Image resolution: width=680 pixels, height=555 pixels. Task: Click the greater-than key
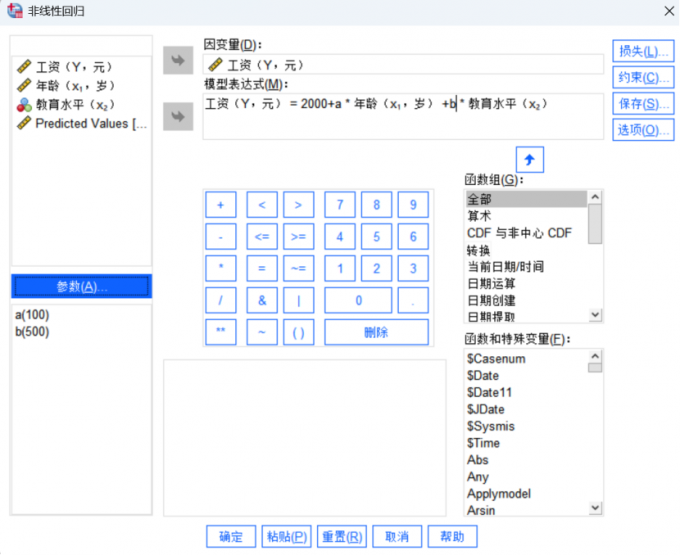pos(298,205)
